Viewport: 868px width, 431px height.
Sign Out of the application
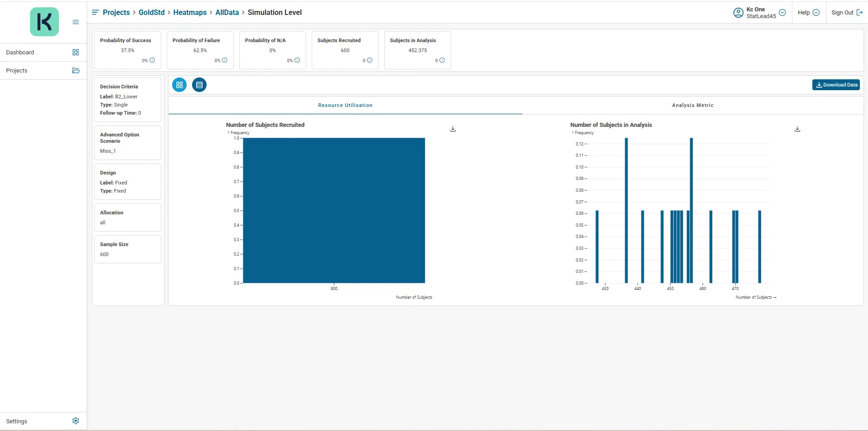(x=847, y=13)
